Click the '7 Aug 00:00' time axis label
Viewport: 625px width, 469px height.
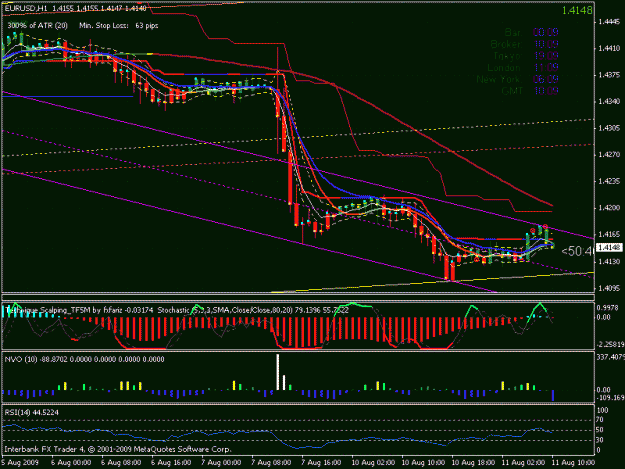coord(221,462)
